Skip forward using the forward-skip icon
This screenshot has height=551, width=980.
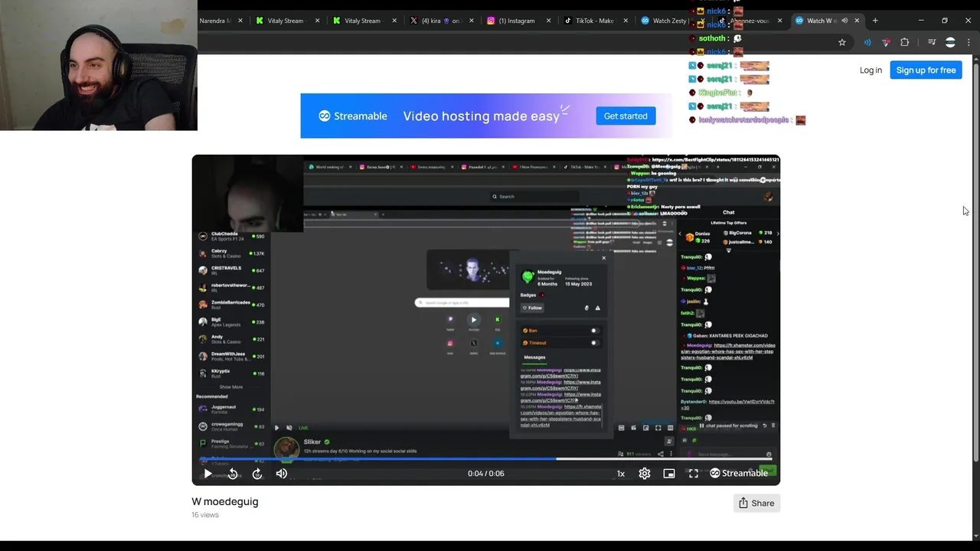[257, 474]
